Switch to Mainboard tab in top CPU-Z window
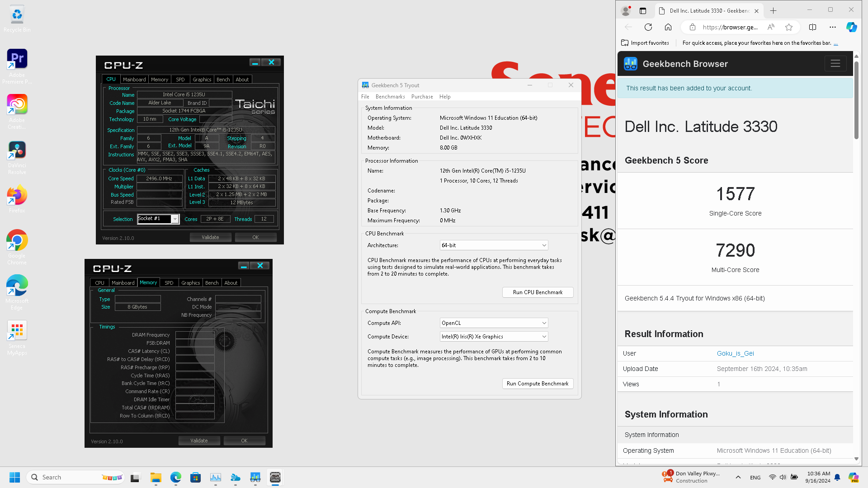This screenshot has width=868, height=488. click(134, 80)
